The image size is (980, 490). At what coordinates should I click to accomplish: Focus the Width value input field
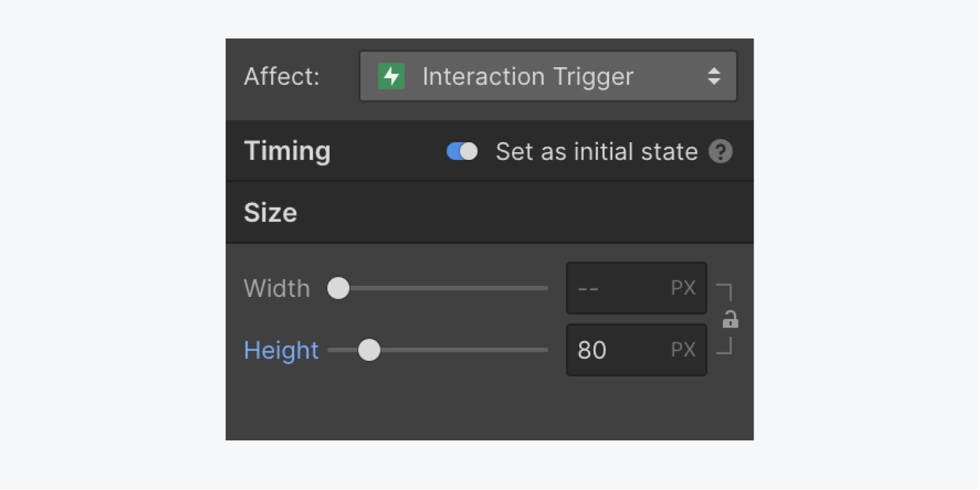click(x=614, y=288)
